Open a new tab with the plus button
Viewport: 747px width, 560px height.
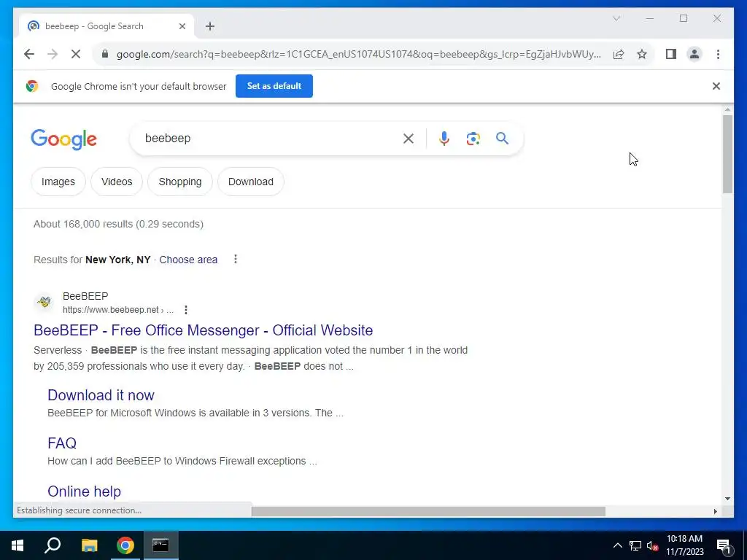(x=210, y=26)
